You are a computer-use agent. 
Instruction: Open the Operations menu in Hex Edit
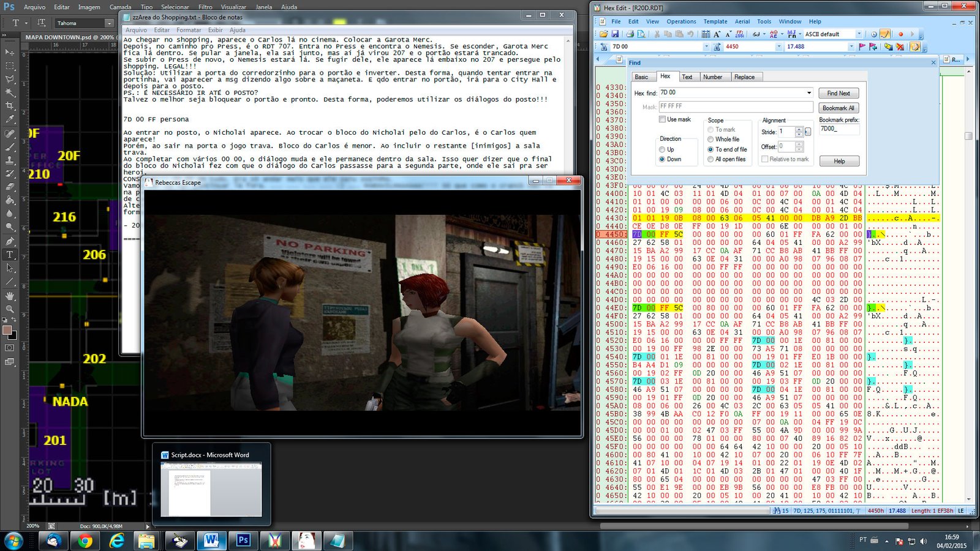pyautogui.click(x=681, y=21)
